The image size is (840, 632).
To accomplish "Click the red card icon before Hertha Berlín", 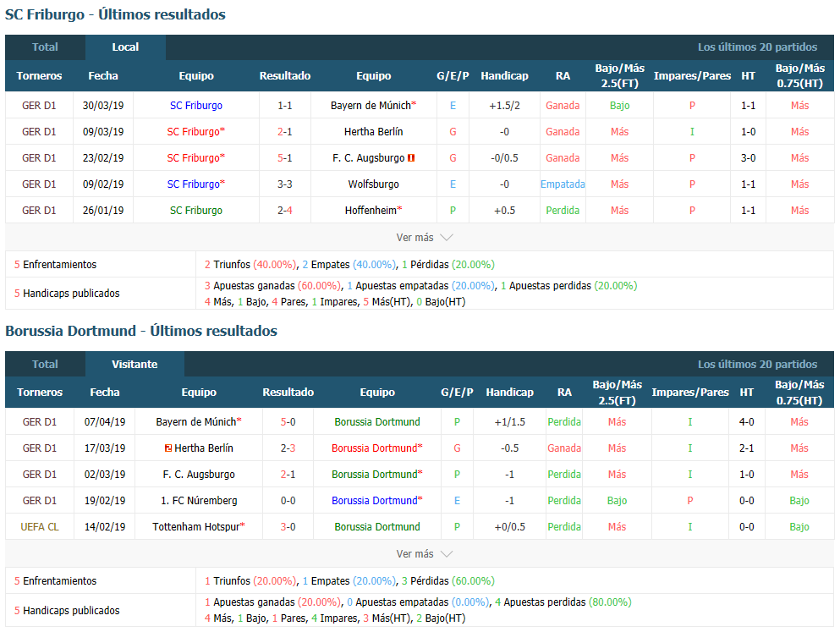I will coord(168,448).
